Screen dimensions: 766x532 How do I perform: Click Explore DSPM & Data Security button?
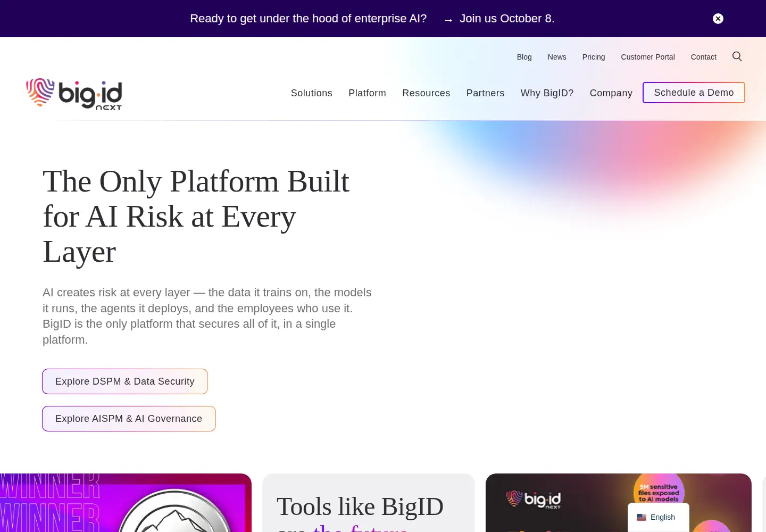tap(125, 381)
